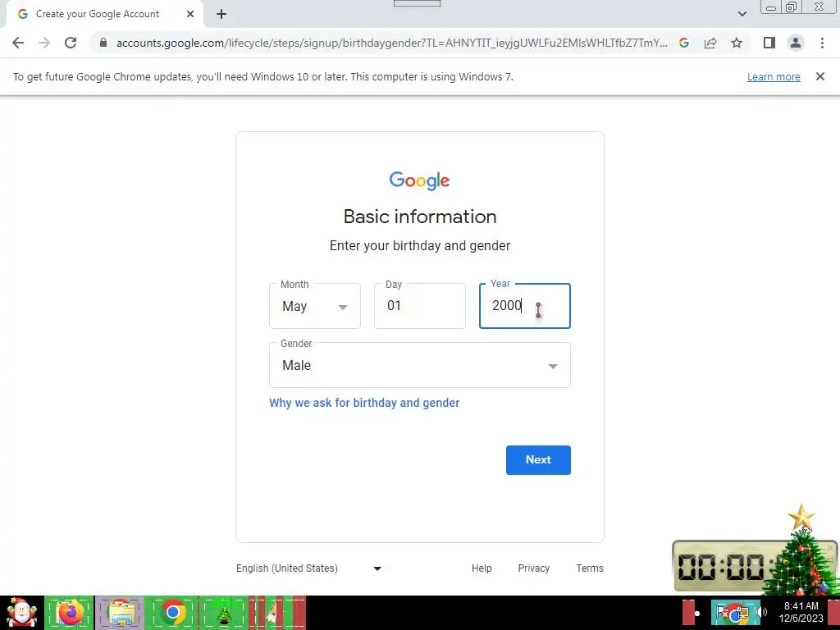Open the Action Center flag tray icon
840x630 pixels.
pos(723,612)
